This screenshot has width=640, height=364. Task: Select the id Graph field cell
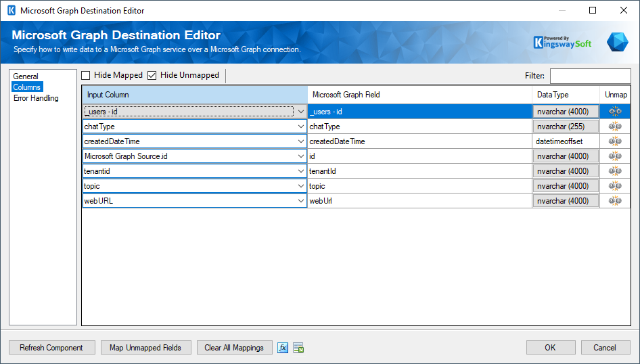coord(420,156)
